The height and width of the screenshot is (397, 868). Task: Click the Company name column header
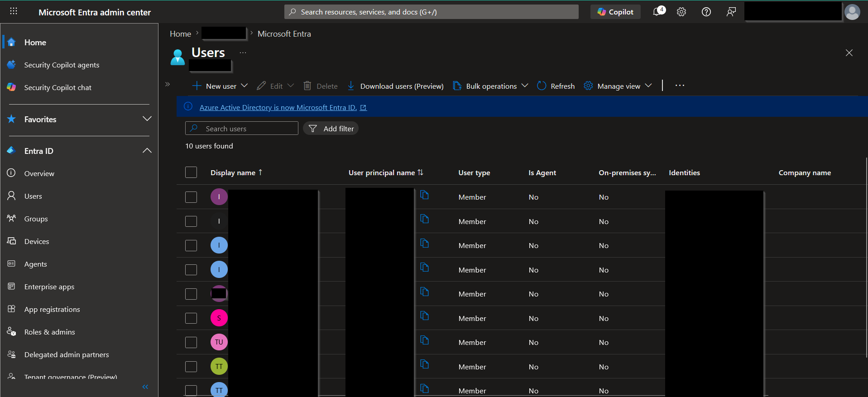(x=805, y=172)
